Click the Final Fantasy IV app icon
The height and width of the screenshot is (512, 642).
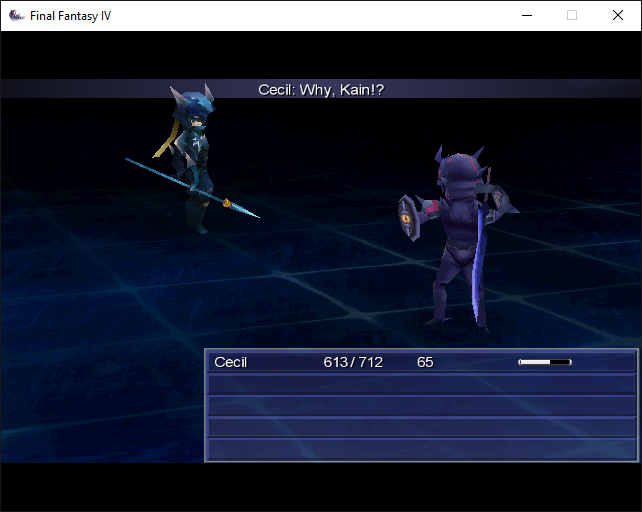16,16
